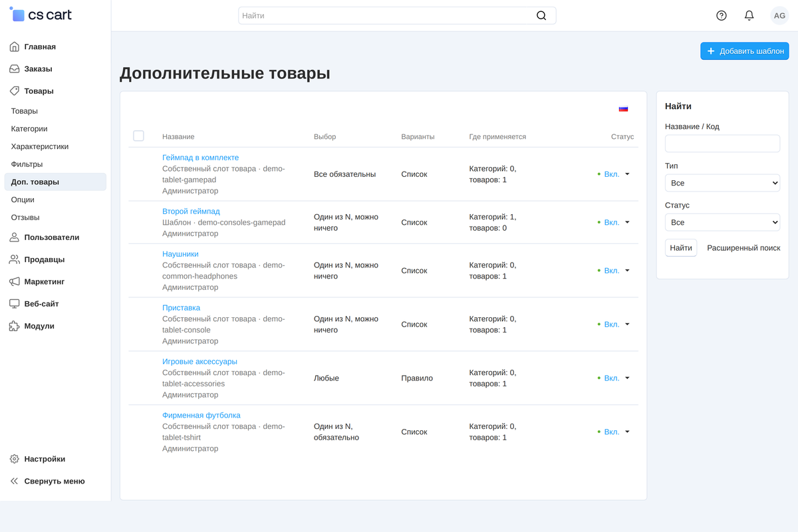The height and width of the screenshot is (532, 798).
Task: Click the Выбор column header
Action: coord(325,137)
